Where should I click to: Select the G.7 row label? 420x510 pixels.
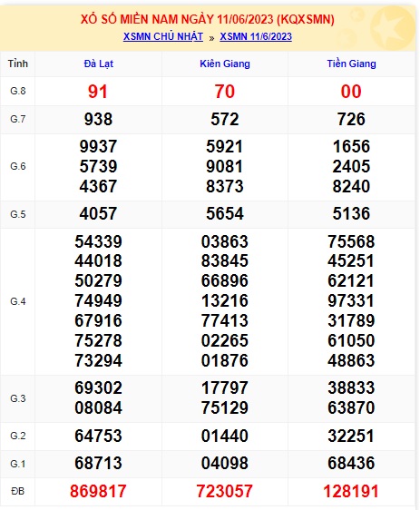tap(18, 119)
